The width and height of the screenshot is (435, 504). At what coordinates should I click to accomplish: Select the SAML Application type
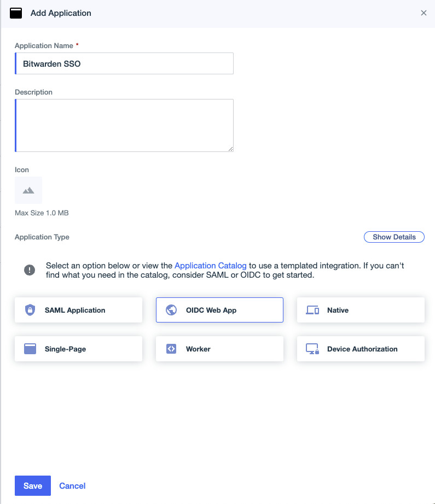click(x=78, y=310)
